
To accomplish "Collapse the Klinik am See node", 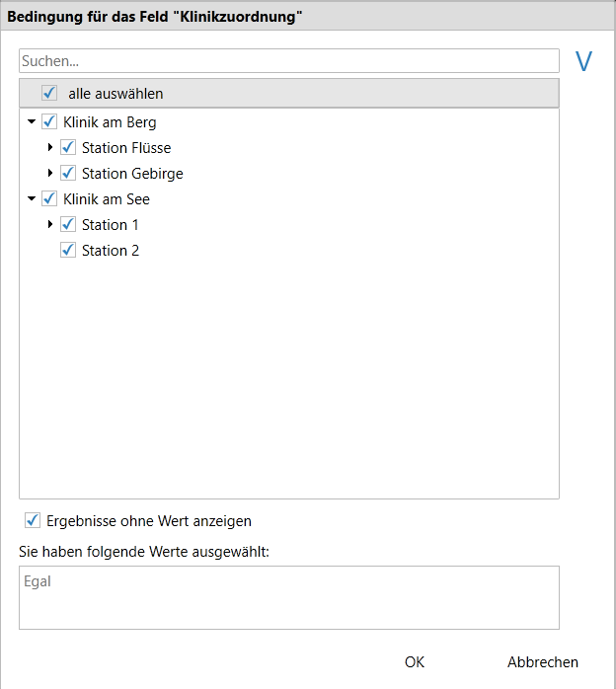I will coord(32,199).
